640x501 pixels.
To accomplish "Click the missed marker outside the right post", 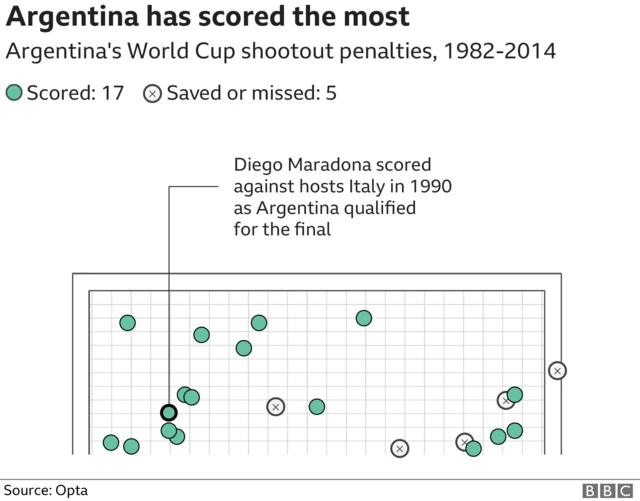I will 557,370.
